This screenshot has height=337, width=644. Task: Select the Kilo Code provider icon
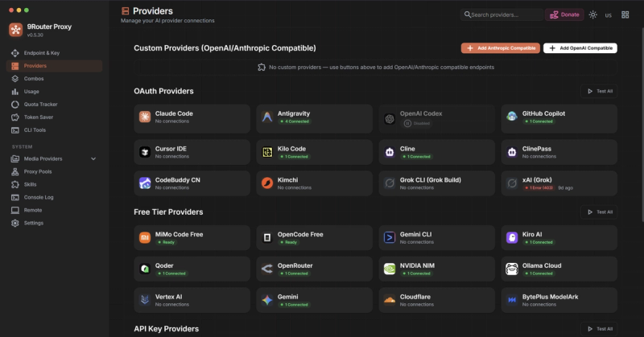267,152
